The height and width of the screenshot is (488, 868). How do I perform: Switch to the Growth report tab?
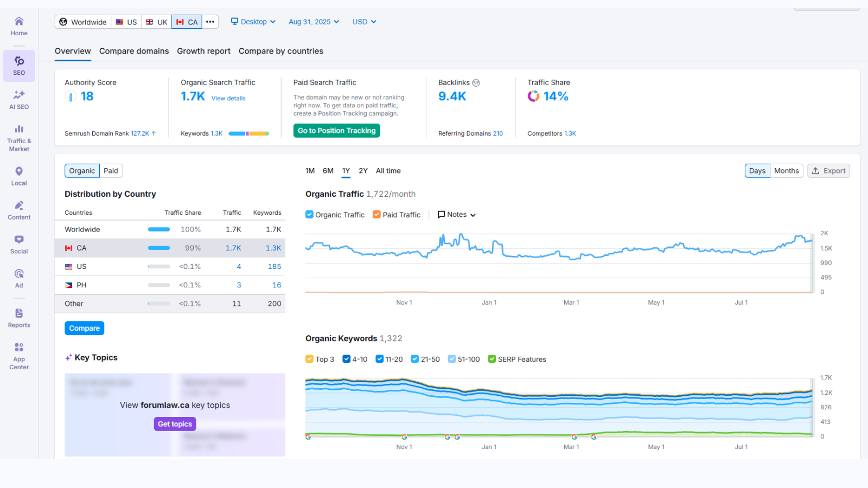click(203, 51)
